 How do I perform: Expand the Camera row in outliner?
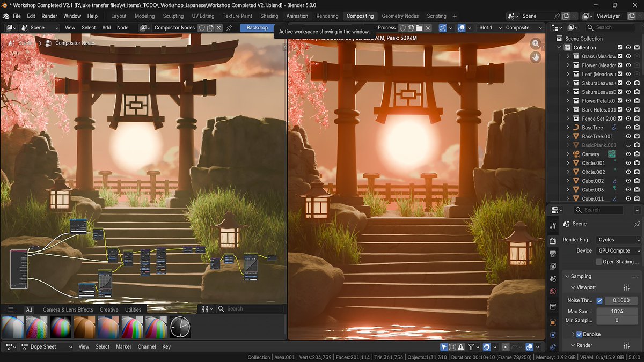(x=568, y=154)
